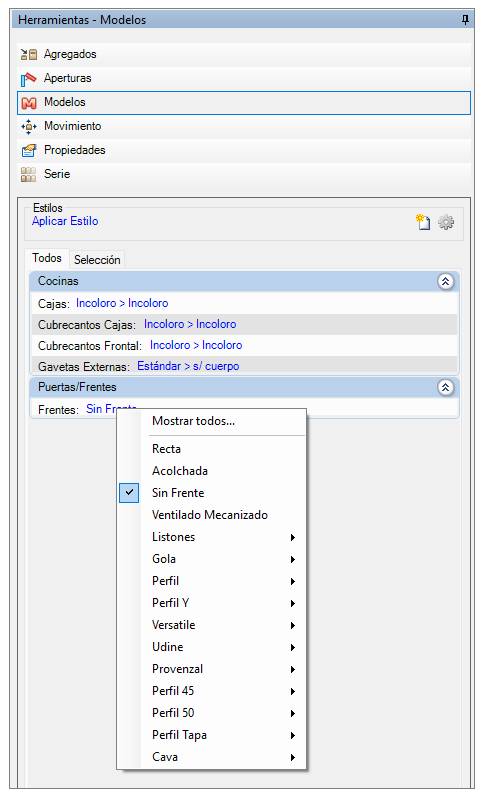This screenshot has height=799, width=480.
Task: Open the Propiedades tool row
Action: pos(244,150)
